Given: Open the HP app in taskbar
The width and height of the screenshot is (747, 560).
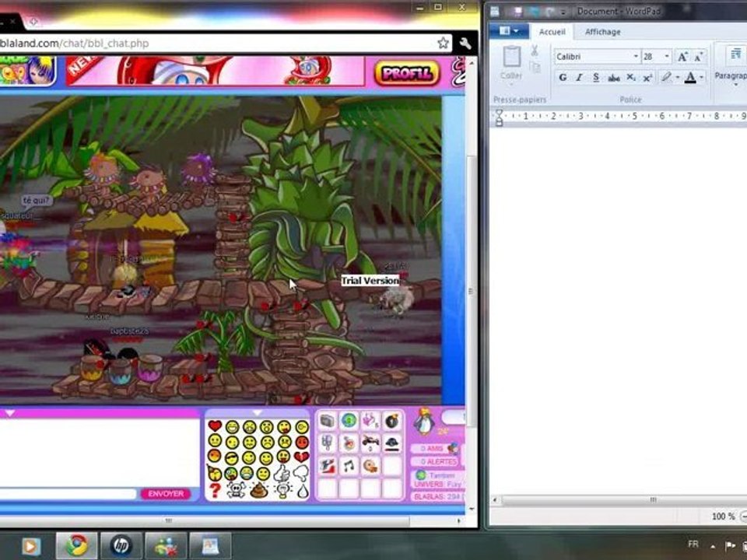Looking at the screenshot, I should pos(121,545).
